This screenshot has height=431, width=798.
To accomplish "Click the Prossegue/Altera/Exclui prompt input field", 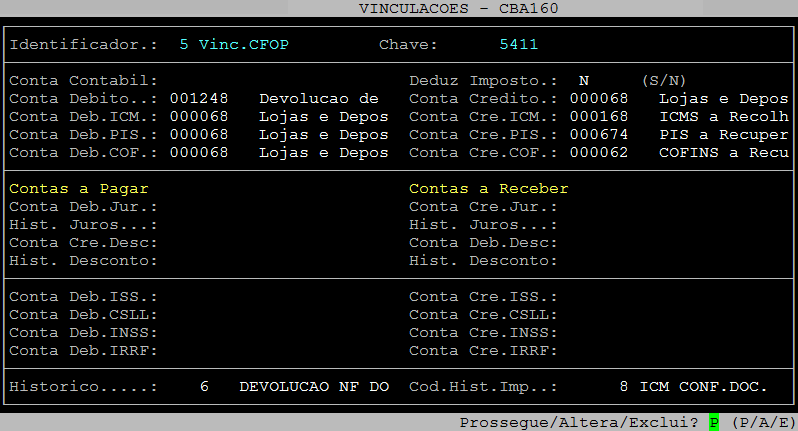I will pyautogui.click(x=714, y=422).
